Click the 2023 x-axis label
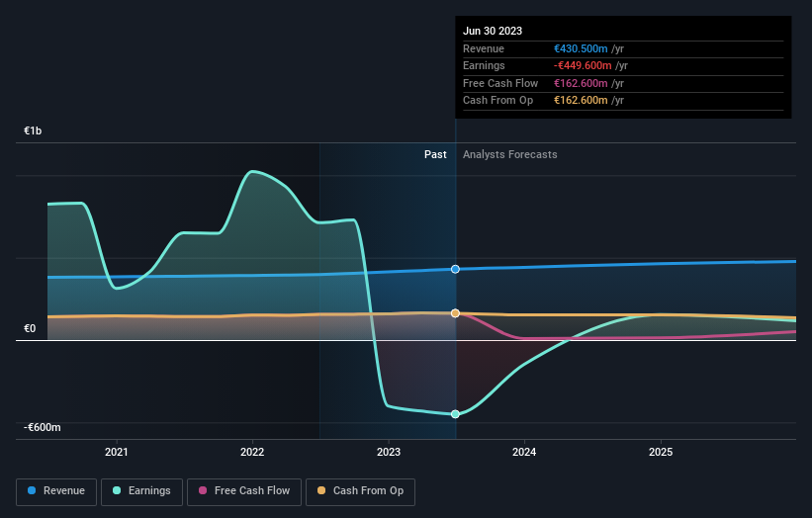Viewport: 812px width, 518px height. tap(389, 452)
